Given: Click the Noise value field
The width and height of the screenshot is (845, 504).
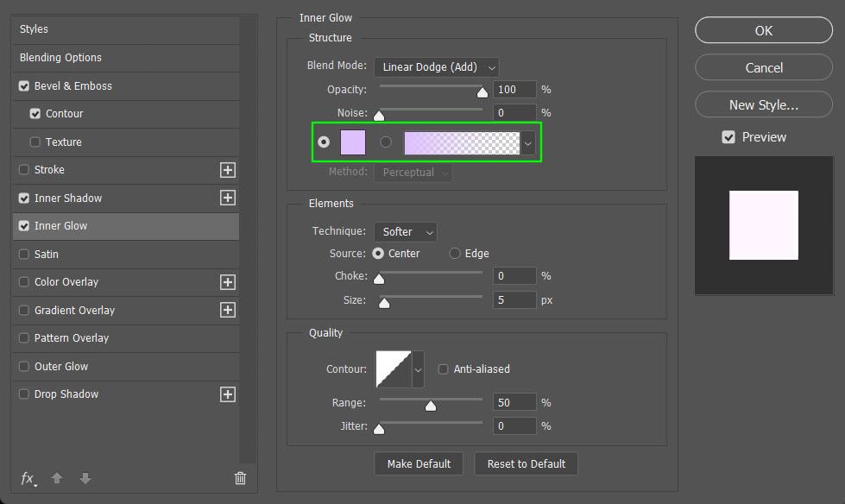Looking at the screenshot, I should 514,113.
